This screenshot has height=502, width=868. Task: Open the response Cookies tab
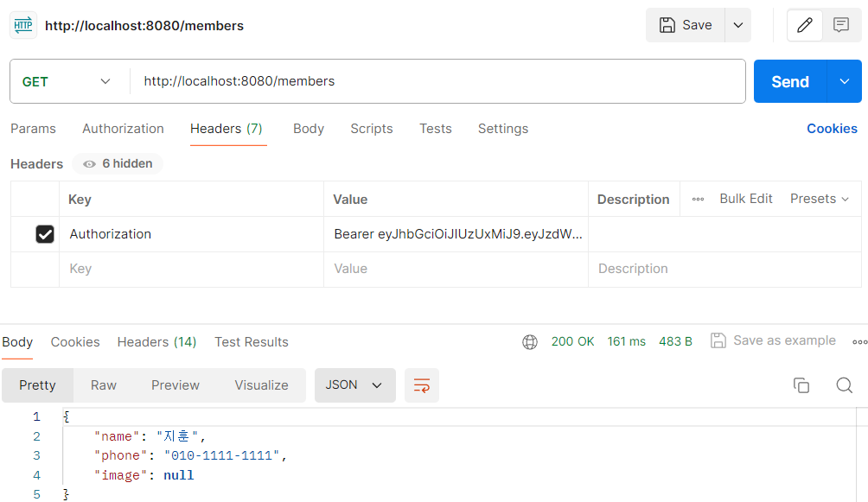point(75,342)
